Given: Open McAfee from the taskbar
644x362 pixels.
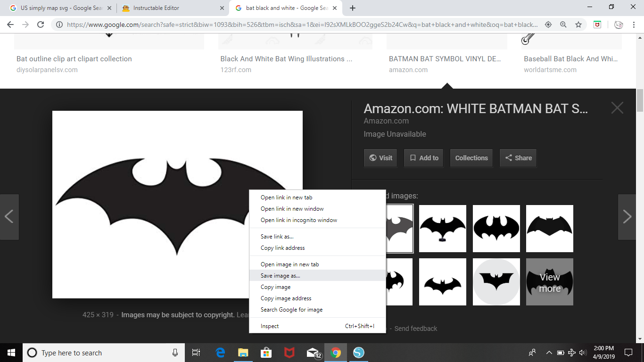Looking at the screenshot, I should [x=289, y=353].
